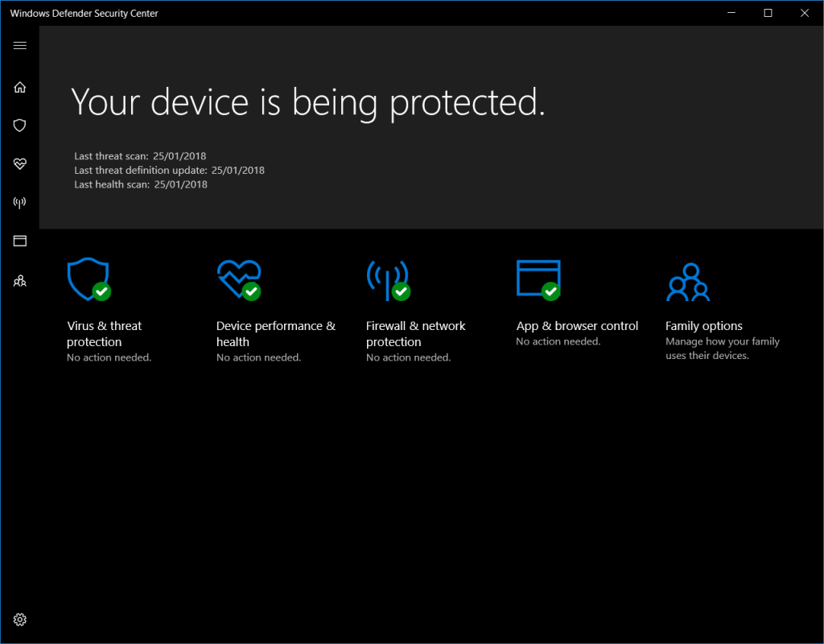824x644 pixels.
Task: Open Family options heading
Action: [703, 326]
